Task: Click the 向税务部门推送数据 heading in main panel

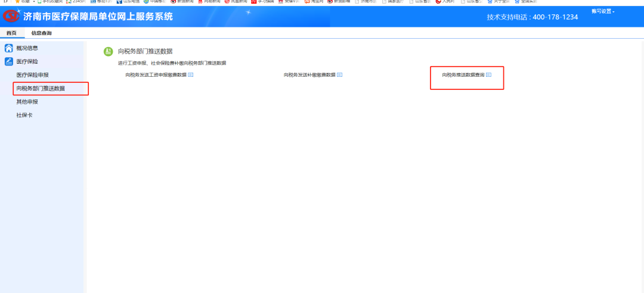Action: click(x=145, y=51)
